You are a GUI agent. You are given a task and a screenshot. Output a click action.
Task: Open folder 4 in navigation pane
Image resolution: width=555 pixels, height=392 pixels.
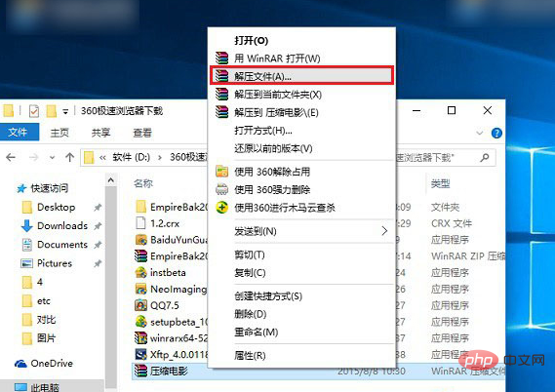point(40,282)
